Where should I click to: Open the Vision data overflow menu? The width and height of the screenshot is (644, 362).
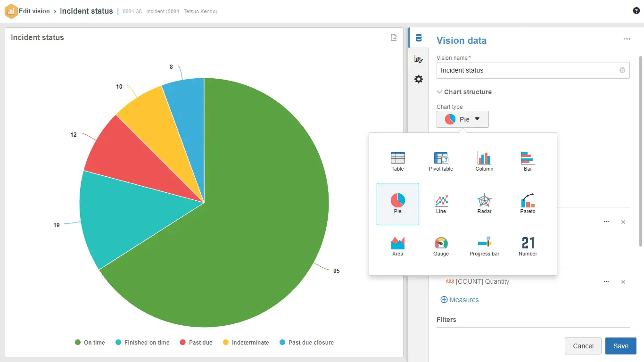pyautogui.click(x=627, y=39)
